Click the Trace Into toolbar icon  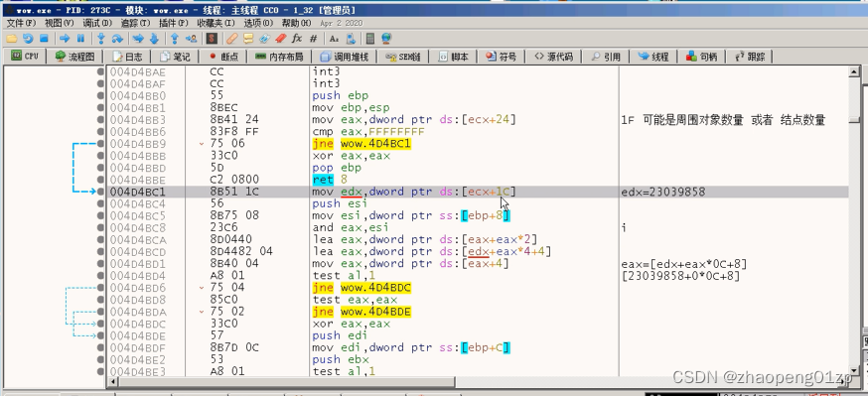(x=138, y=38)
